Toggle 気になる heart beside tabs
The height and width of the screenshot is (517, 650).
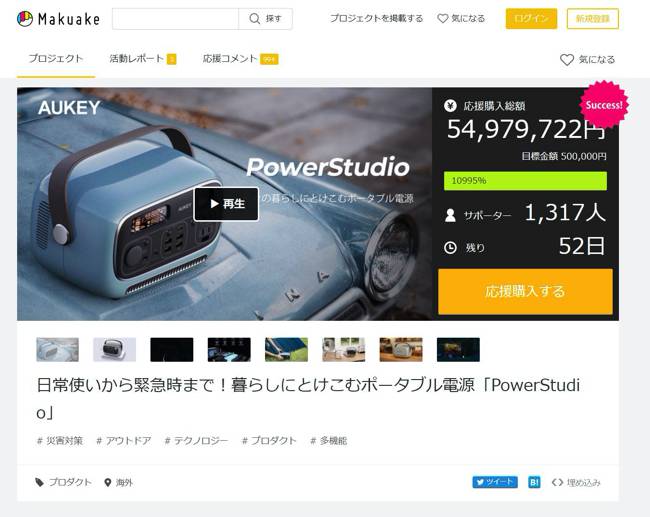587,60
